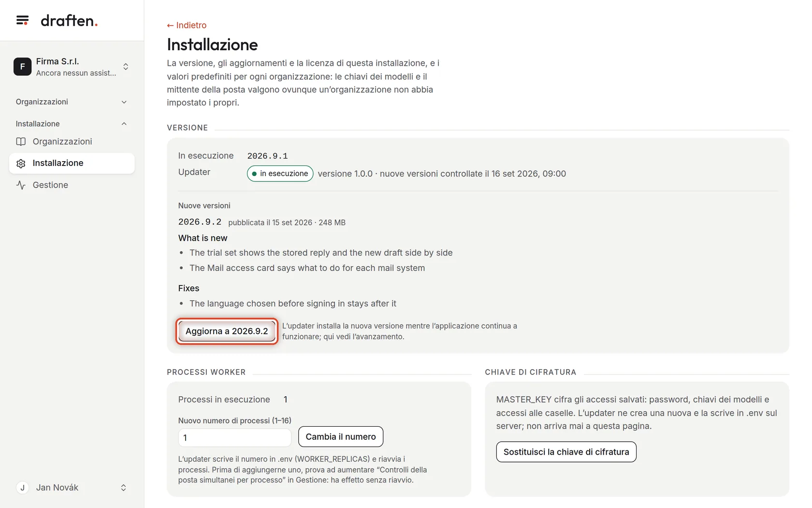The width and height of the screenshot is (812, 508).
Task: Click the gear icon beside Installazione
Action: point(21,164)
